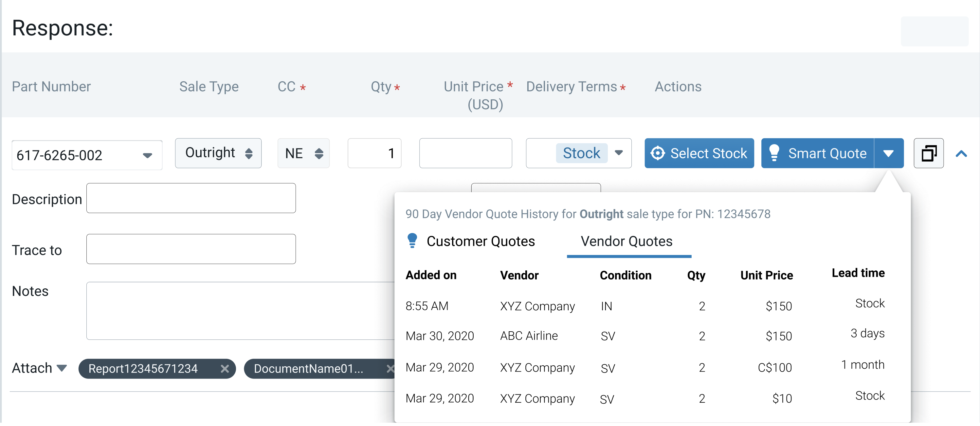Switch to the Vendor Quotes tab
The height and width of the screenshot is (426, 980).
tap(626, 242)
